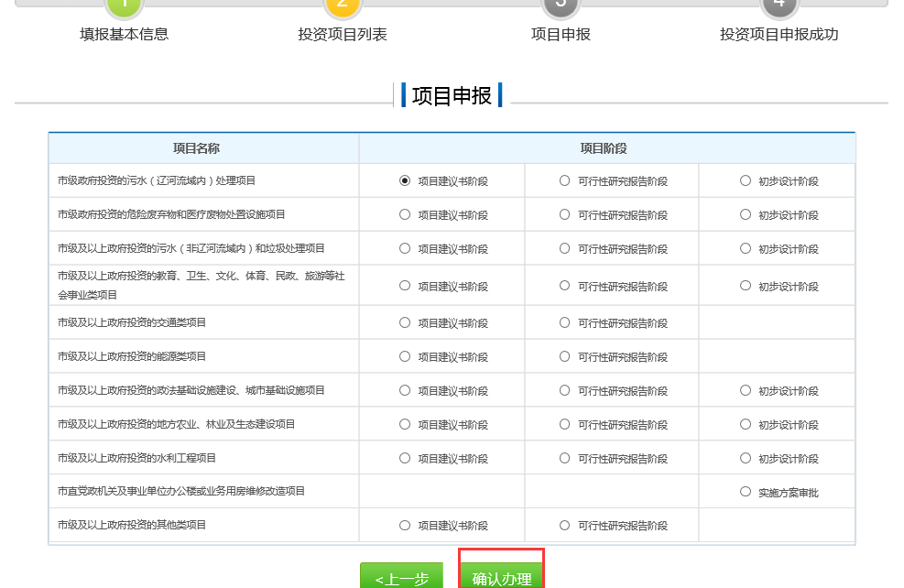Screen dimensions: 904x588
Task: Pick 项目建议书阶段 for 地方农业、林业及生态建设项目
Action: click(x=405, y=424)
